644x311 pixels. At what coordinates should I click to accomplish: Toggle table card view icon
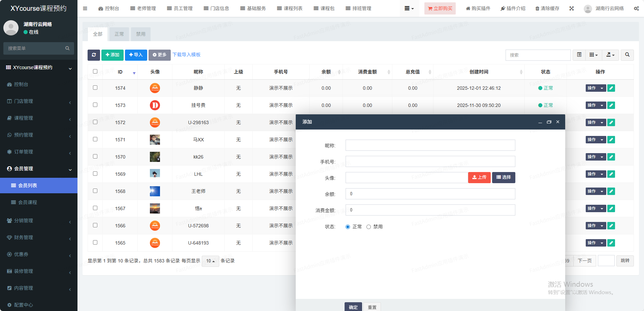pyautogui.click(x=579, y=55)
